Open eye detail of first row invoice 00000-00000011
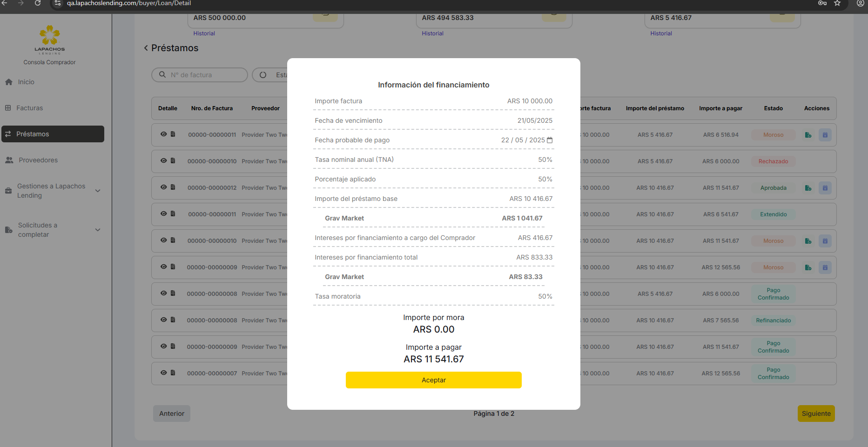This screenshot has width=868, height=447. (x=163, y=134)
